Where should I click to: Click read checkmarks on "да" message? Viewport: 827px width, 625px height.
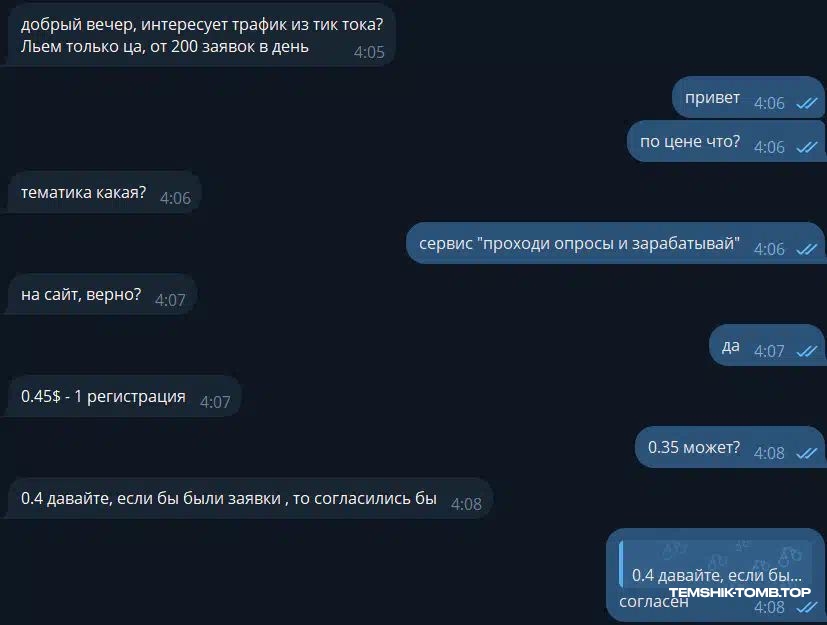[x=806, y=351]
